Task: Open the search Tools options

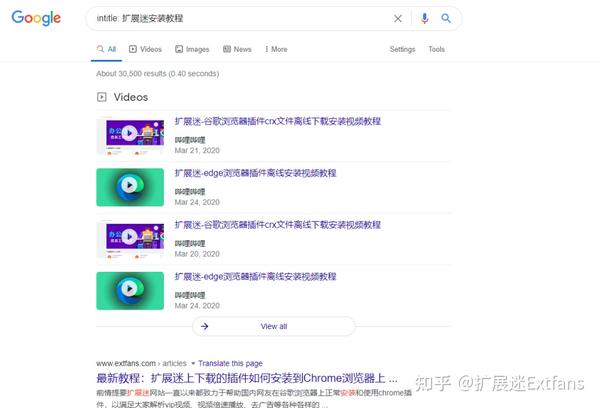Action: [x=436, y=49]
